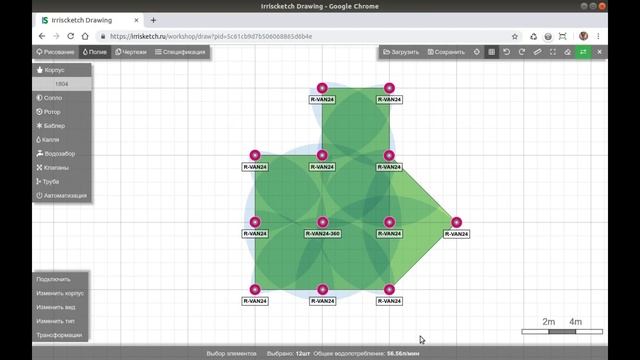The width and height of the screenshot is (640, 360).
Task: Click the browser forward arrow
Action: [x=56, y=36]
